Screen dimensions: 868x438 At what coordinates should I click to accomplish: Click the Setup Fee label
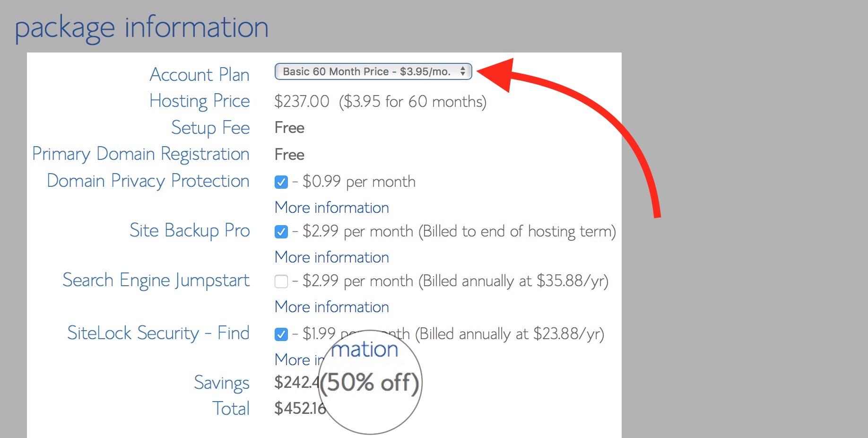210,127
